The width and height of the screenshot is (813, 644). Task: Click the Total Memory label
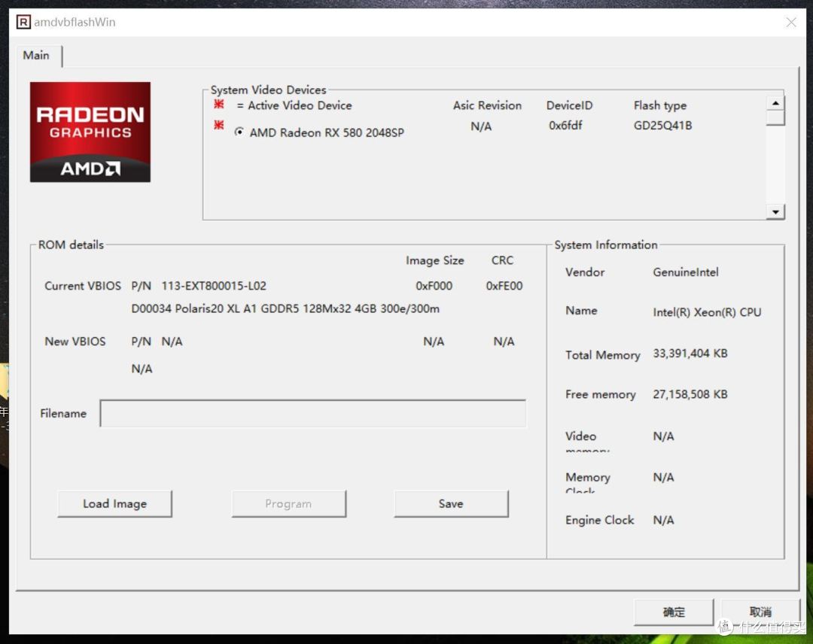pyautogui.click(x=602, y=355)
